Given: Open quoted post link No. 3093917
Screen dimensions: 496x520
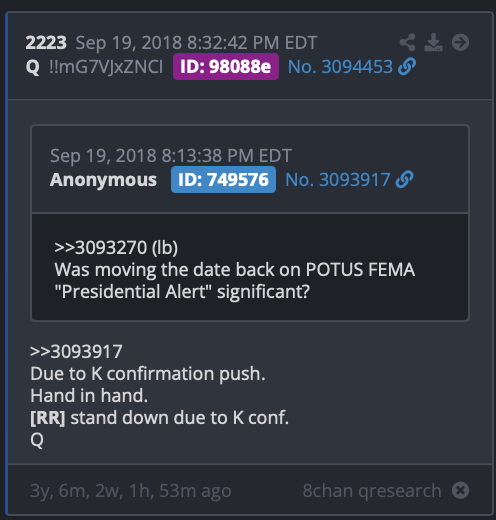Looking at the screenshot, I should tap(338, 180).
